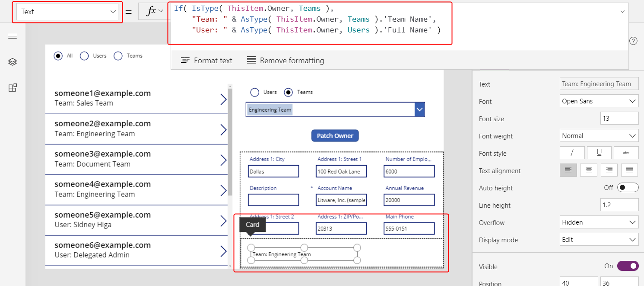This screenshot has width=644, height=286.
Task: Select Users radio above the gallery
Action: pyautogui.click(x=84, y=56)
